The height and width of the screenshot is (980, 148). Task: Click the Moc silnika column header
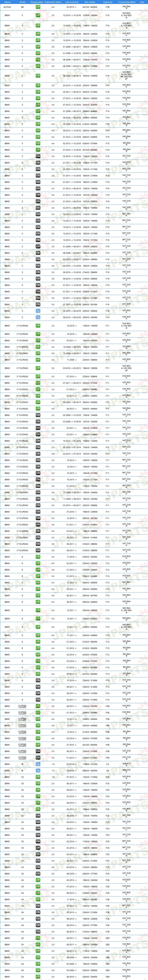tap(90, 2)
